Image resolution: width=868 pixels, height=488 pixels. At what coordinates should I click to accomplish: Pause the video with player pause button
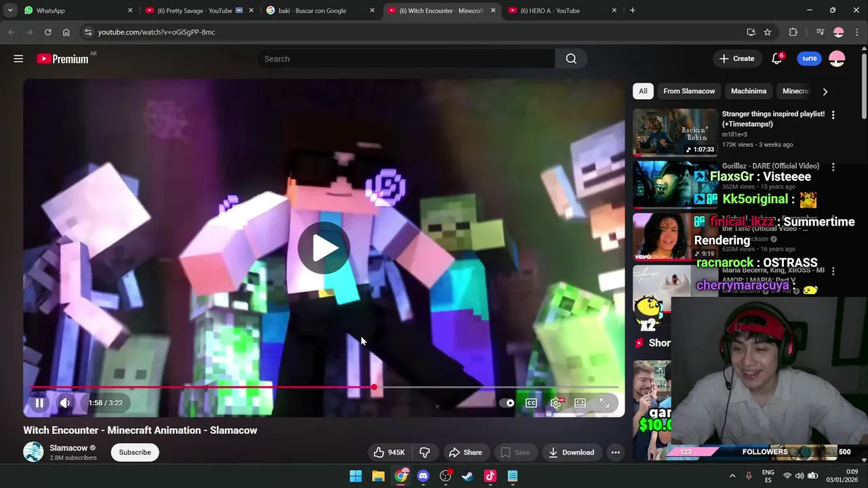(39, 403)
